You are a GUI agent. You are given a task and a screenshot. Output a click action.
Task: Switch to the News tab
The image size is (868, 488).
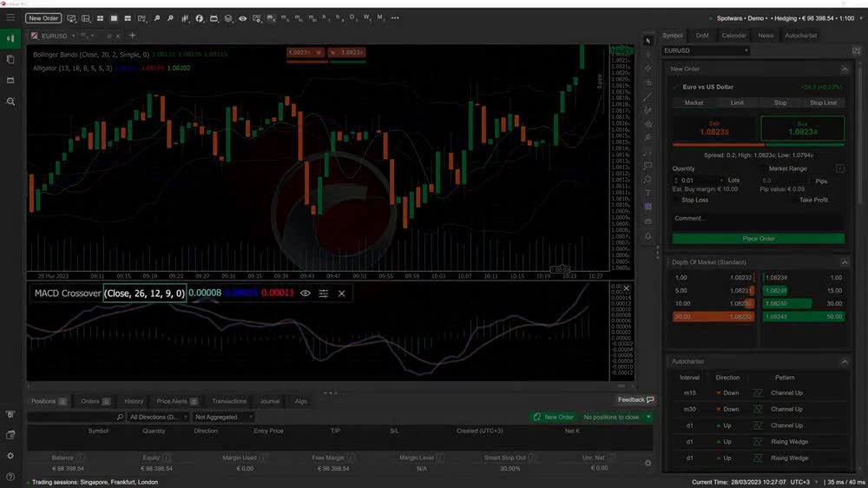766,36
